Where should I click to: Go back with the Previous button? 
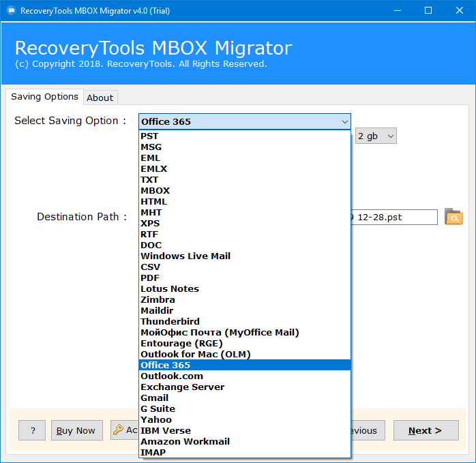(x=368, y=430)
